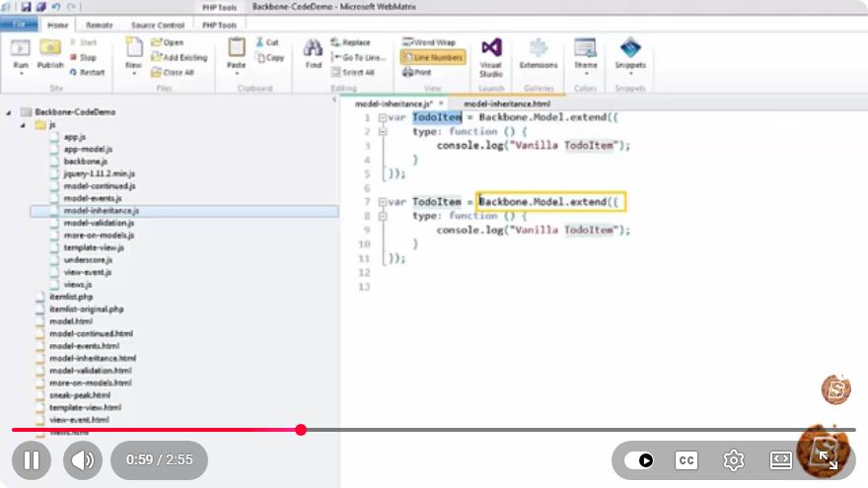Click the Publish icon

point(50,54)
